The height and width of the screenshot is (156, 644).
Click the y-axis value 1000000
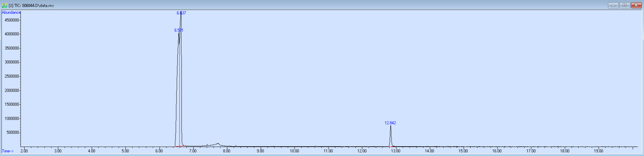click(x=12, y=119)
